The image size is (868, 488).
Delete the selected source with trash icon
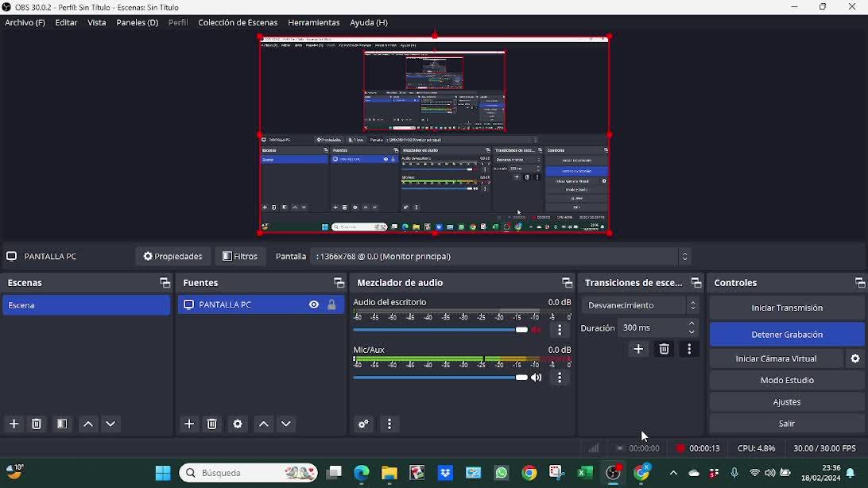[211, 424]
